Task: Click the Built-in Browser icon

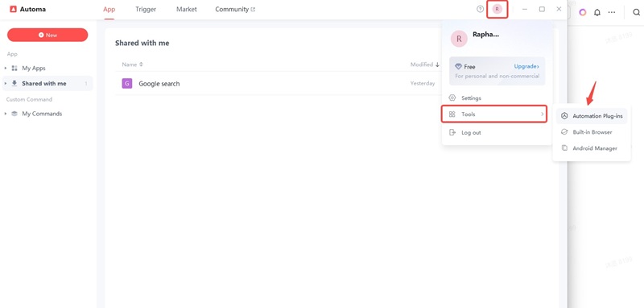Action: 564,132
